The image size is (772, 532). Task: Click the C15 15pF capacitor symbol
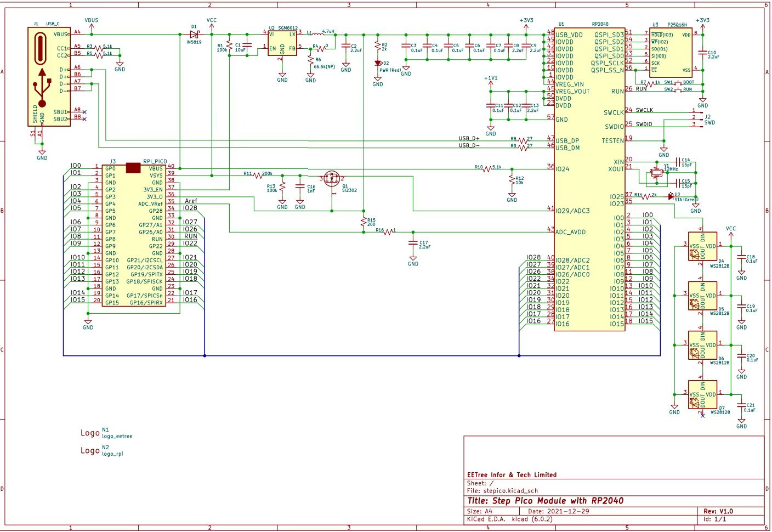679,183
